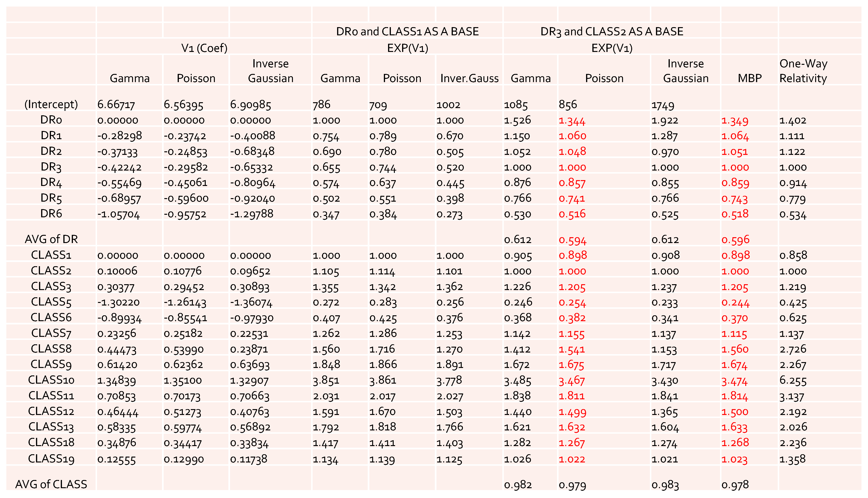Click the DR6 row label
Screen dimensions: 868x498
tap(51, 213)
